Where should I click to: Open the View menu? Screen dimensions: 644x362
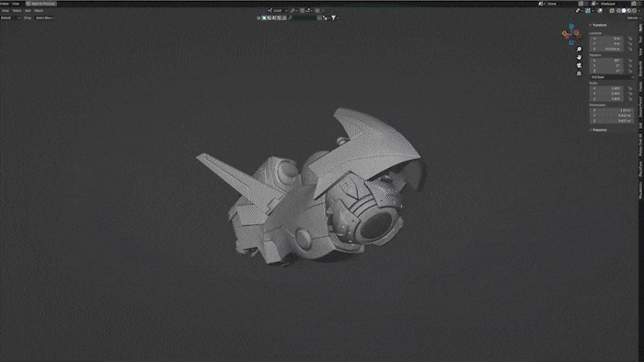6,11
